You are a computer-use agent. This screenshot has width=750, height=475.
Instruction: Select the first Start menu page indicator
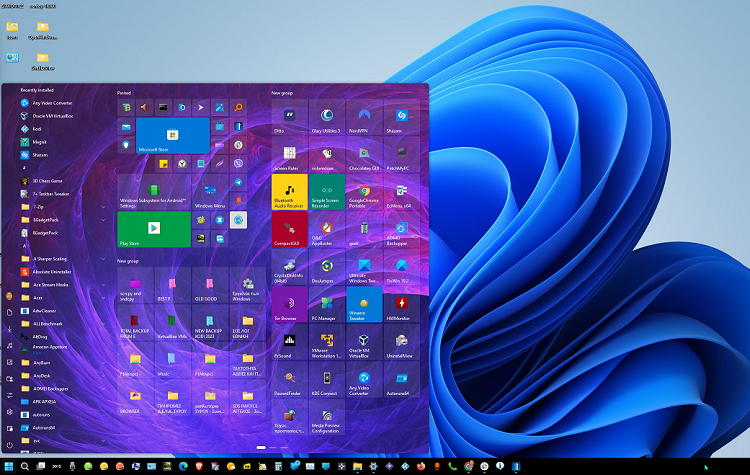point(261,447)
